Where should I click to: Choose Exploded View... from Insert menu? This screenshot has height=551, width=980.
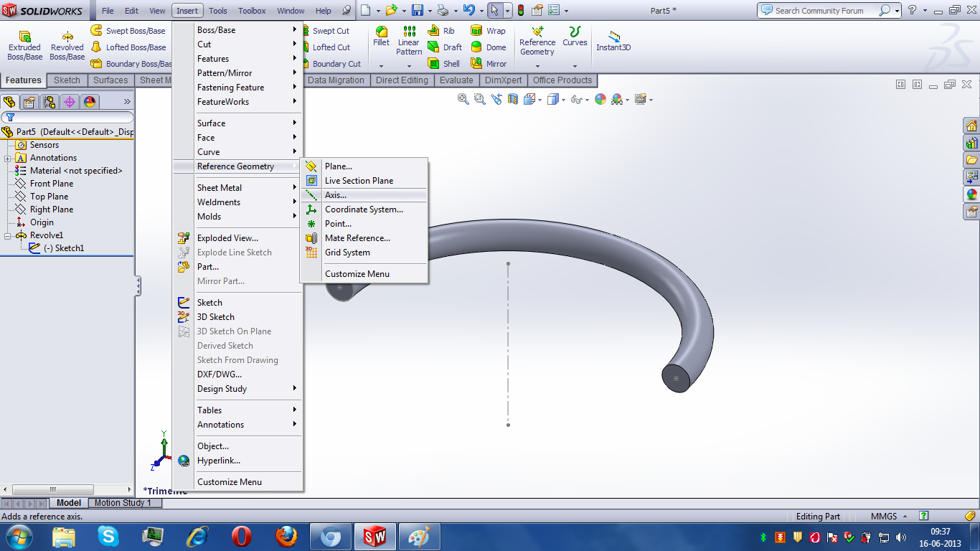tap(238, 238)
